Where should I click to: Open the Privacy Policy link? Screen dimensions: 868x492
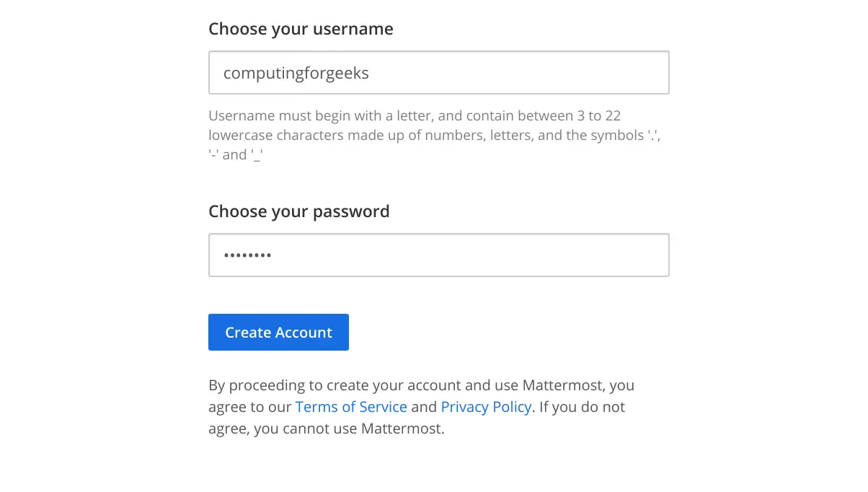tap(486, 407)
